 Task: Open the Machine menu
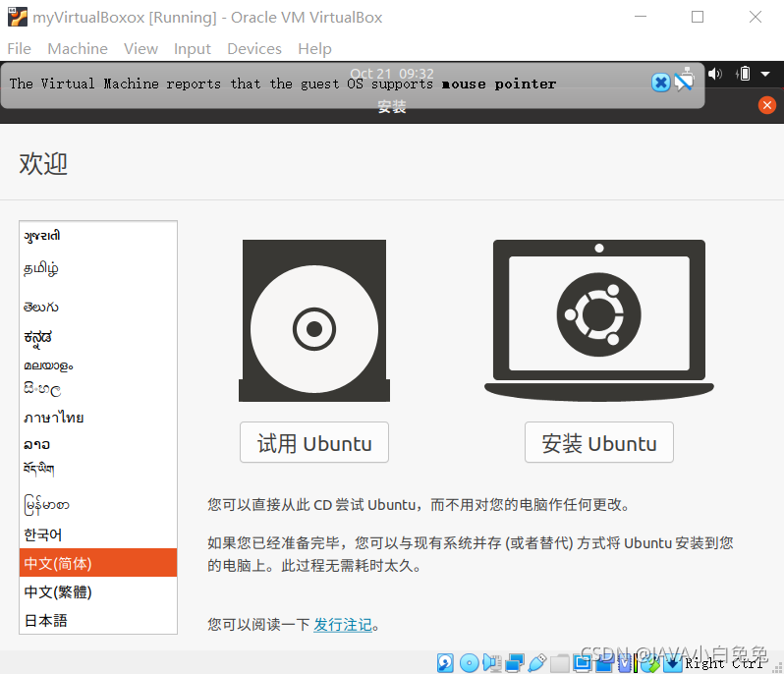click(78, 48)
